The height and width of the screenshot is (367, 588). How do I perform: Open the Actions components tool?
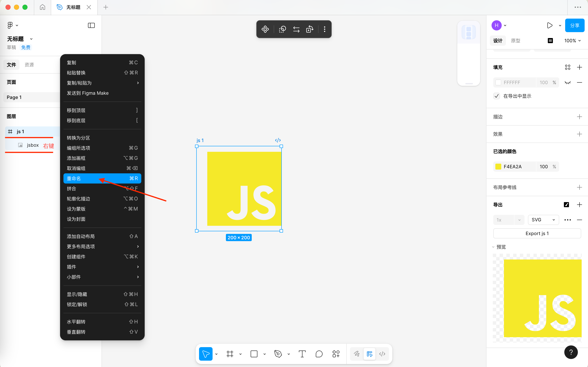coord(336,354)
